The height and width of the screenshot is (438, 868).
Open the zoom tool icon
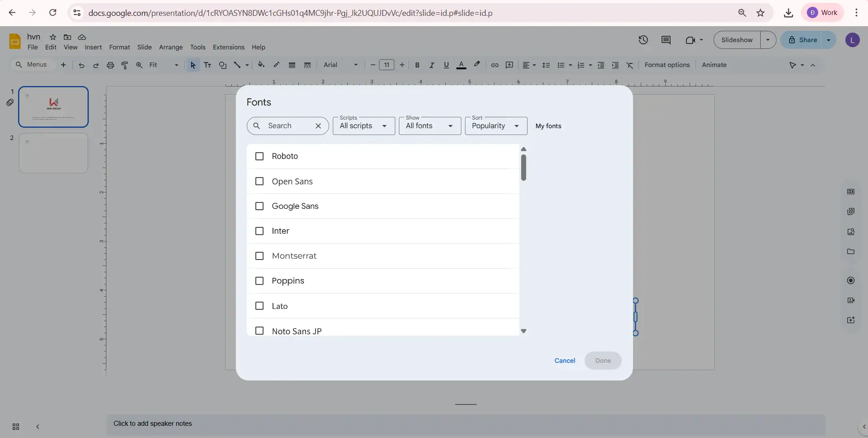click(x=139, y=65)
